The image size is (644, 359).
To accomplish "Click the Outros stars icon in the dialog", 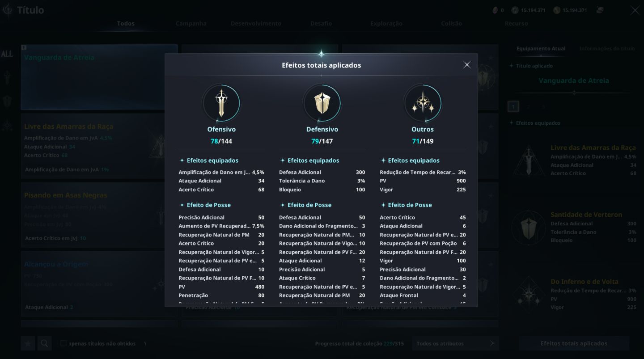I will tap(423, 103).
